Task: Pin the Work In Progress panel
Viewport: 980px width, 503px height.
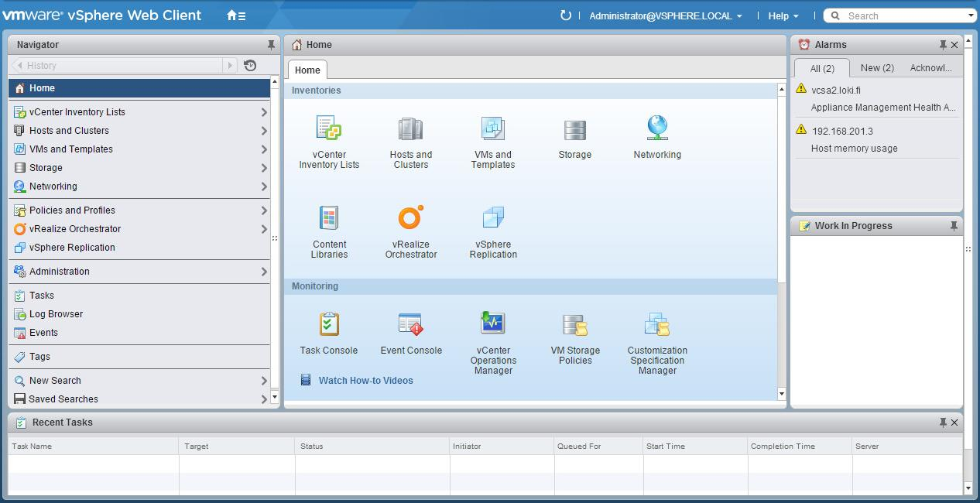Action: coord(954,226)
